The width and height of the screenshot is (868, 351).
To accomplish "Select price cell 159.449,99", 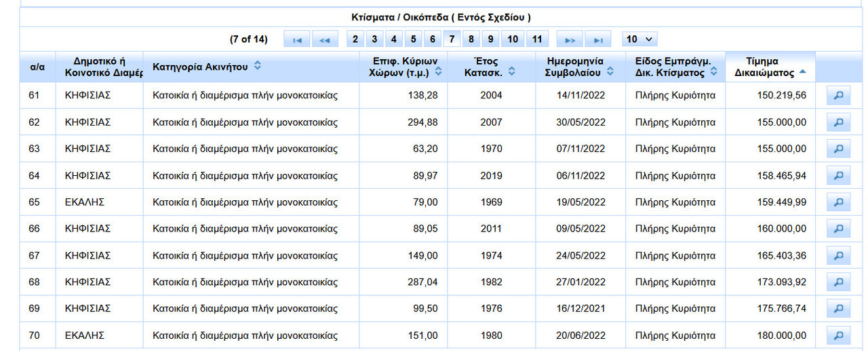I will click(x=770, y=202).
